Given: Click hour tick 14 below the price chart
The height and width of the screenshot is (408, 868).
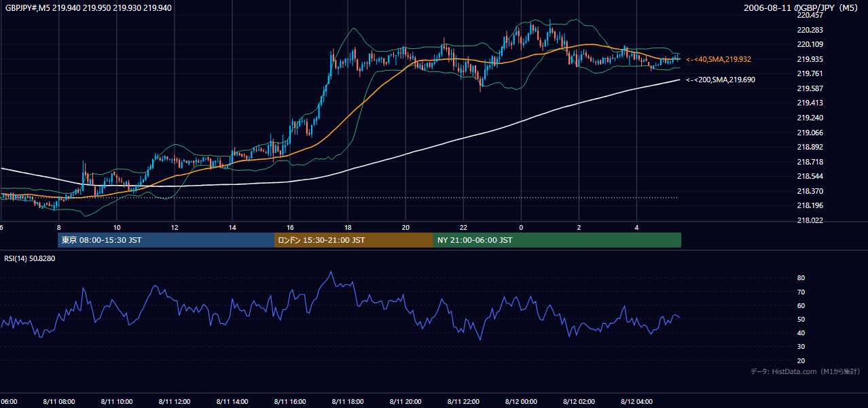Looking at the screenshot, I should (x=232, y=227).
